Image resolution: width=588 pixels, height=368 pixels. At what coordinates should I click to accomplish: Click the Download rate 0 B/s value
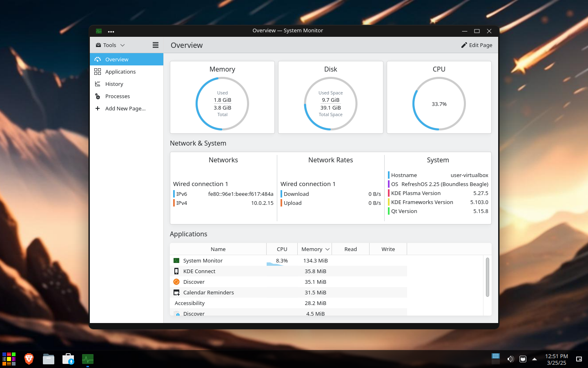coord(375,194)
